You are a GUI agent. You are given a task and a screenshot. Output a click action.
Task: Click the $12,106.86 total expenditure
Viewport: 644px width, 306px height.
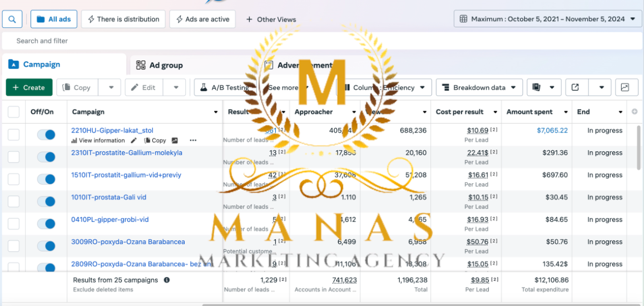point(552,280)
